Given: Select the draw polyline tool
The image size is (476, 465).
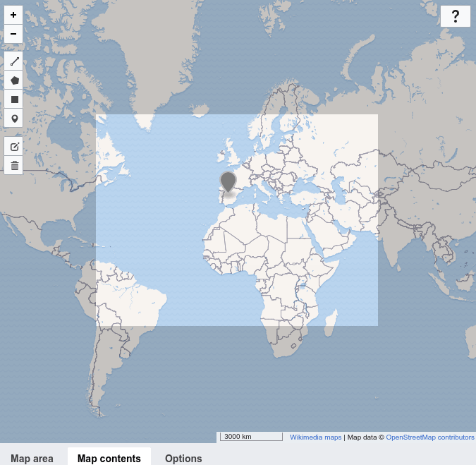Looking at the screenshot, I should click(13, 61).
